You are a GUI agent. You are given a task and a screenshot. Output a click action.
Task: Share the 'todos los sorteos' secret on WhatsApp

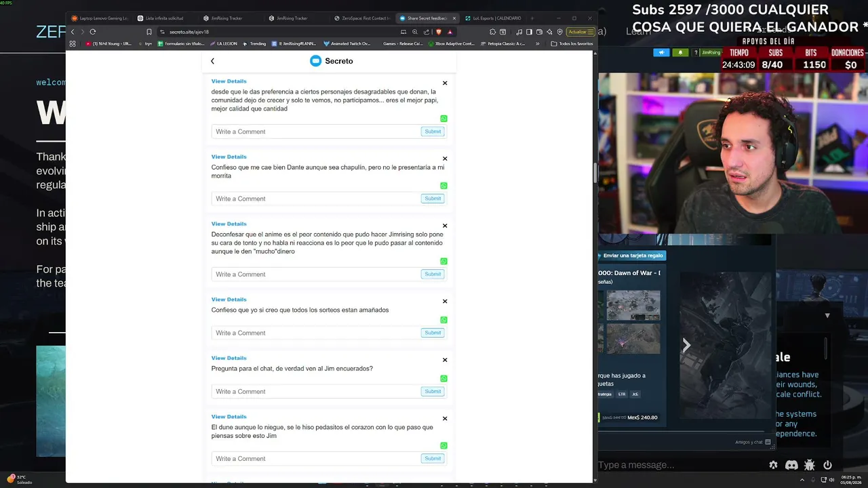pos(443,320)
